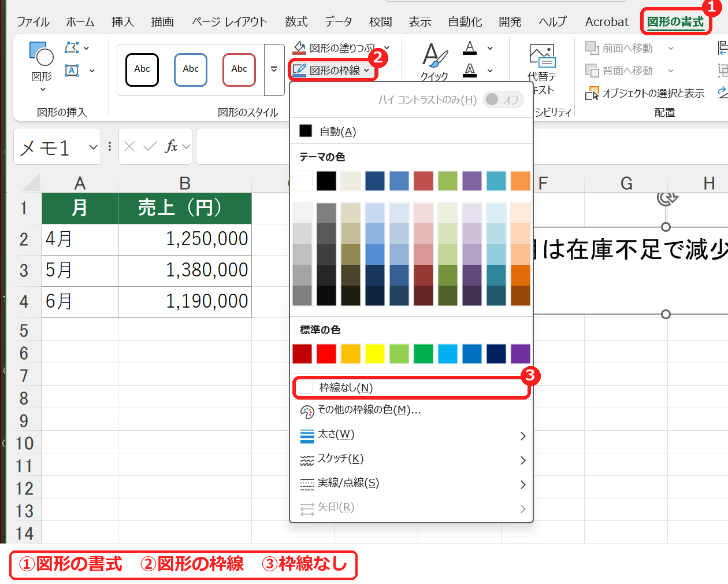The width and height of the screenshot is (728, 584).
Task: Open the 挿入 tab
Action: [122, 22]
